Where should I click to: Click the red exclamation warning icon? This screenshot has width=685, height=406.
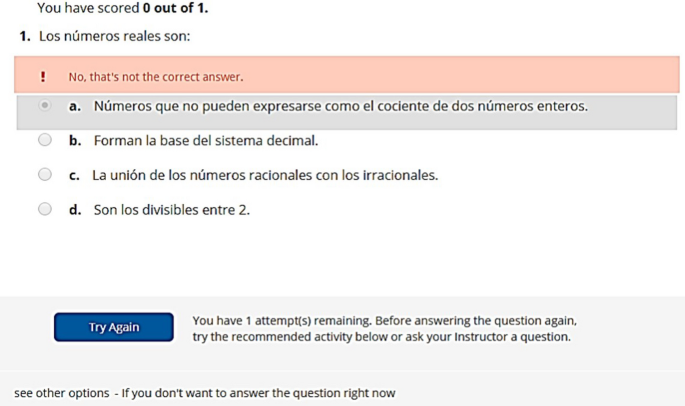pos(43,76)
